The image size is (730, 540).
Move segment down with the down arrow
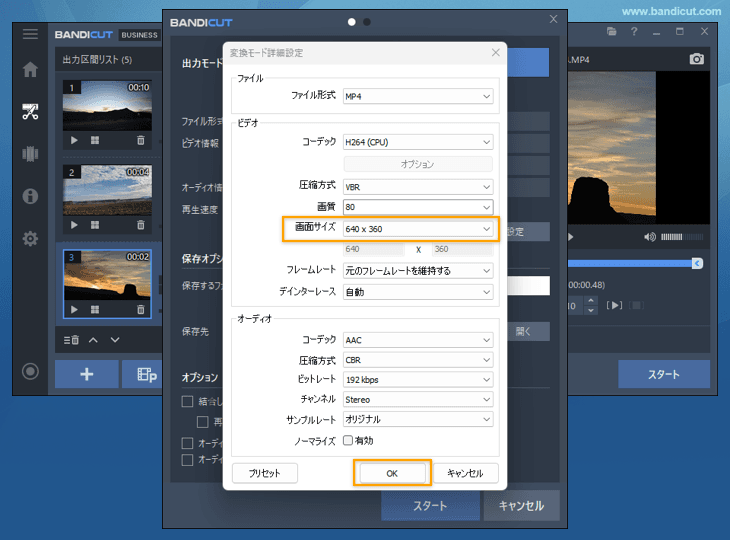[115, 340]
